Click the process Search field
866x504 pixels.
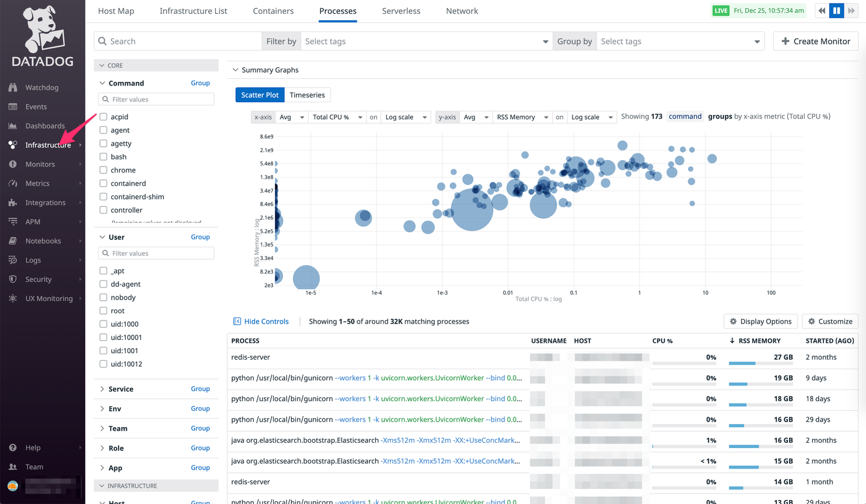[x=180, y=41]
